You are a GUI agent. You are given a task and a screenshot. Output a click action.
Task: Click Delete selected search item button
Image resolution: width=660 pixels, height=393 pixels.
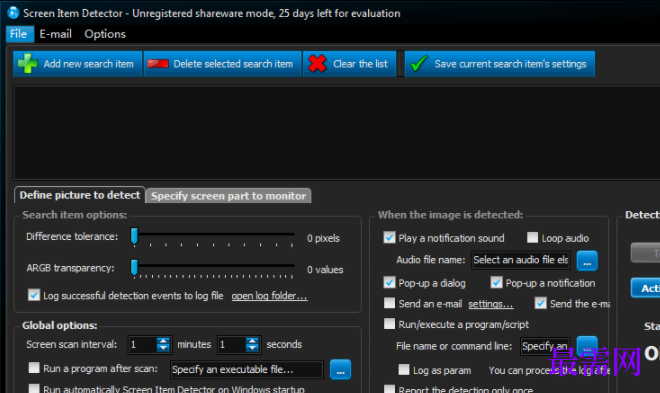pos(223,64)
